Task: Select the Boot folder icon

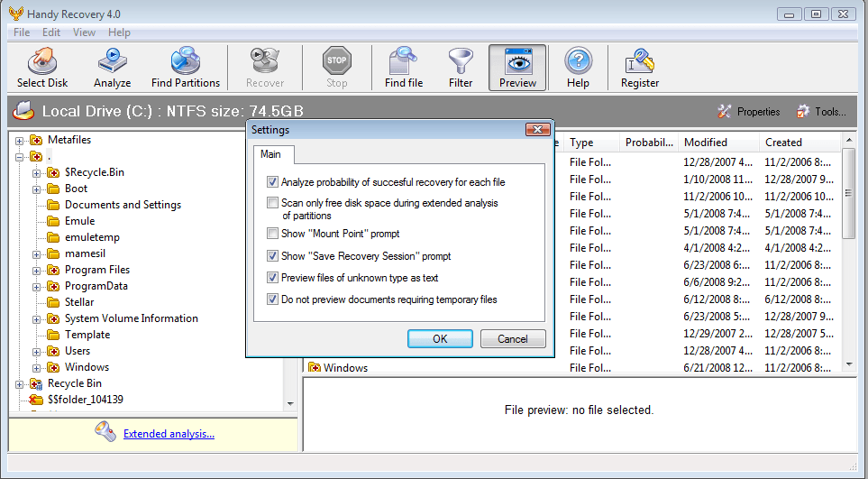Action: coord(53,189)
